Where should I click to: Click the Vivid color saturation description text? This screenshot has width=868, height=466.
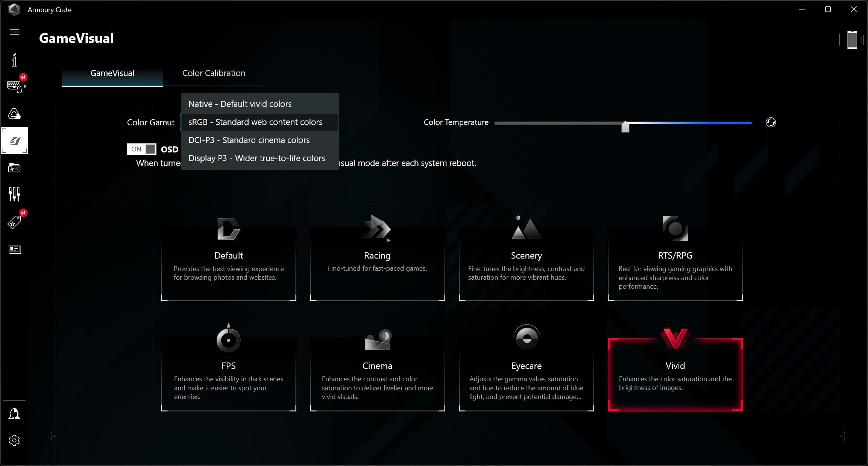(x=675, y=383)
